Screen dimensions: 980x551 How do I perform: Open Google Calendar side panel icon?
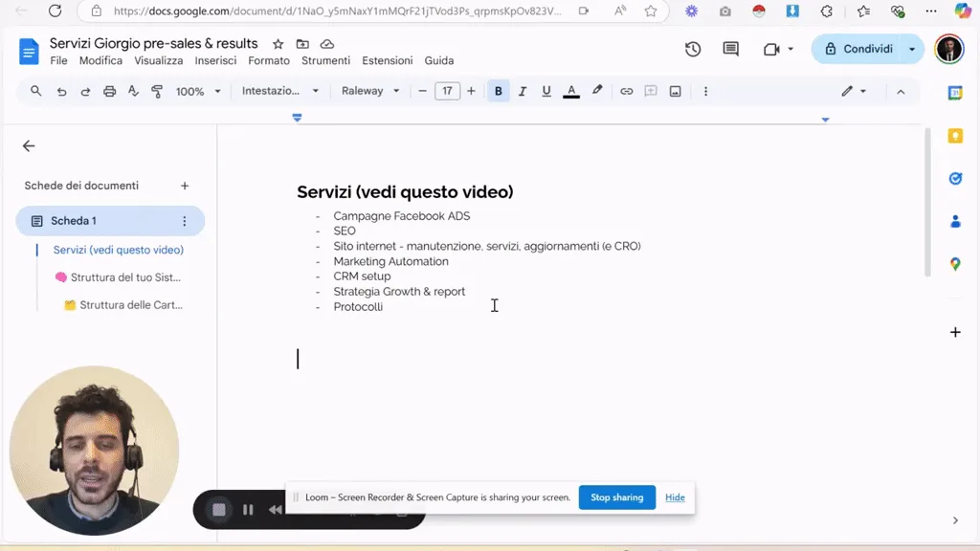coord(955,93)
